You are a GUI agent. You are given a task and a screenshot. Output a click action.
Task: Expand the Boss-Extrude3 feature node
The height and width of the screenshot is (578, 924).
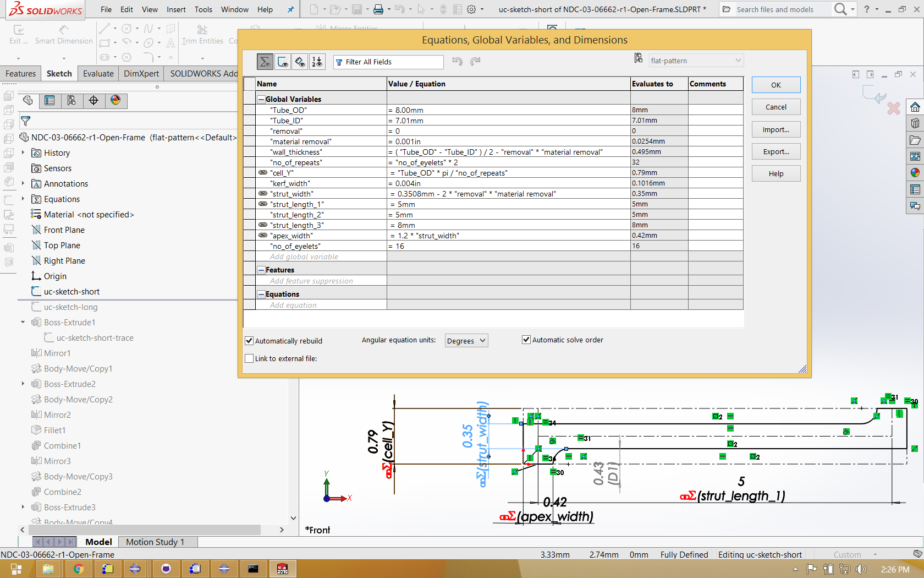pyautogui.click(x=23, y=507)
